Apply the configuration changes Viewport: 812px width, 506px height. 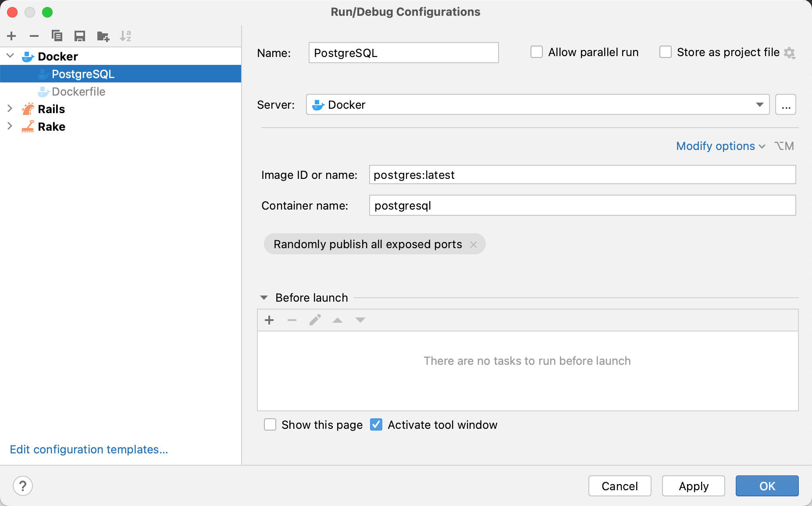pos(693,486)
